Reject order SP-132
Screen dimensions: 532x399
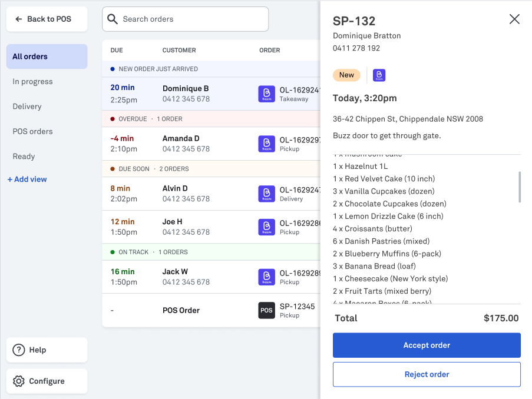427,374
